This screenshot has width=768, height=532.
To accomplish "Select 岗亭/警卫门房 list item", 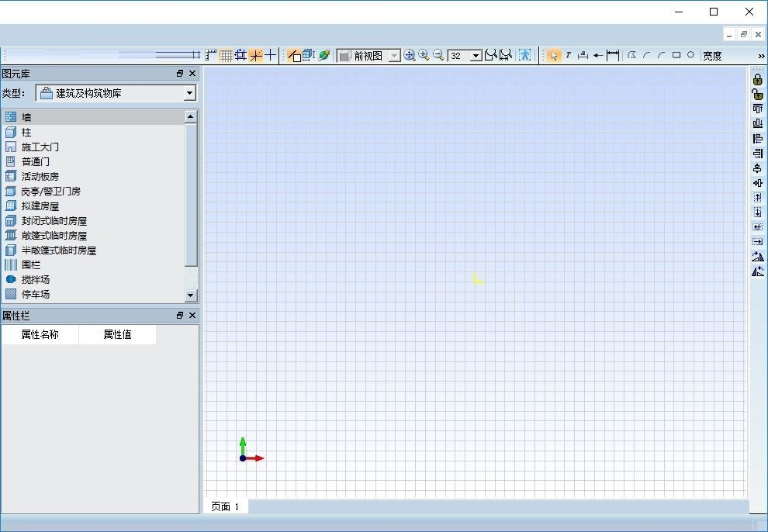I will pos(93,192).
